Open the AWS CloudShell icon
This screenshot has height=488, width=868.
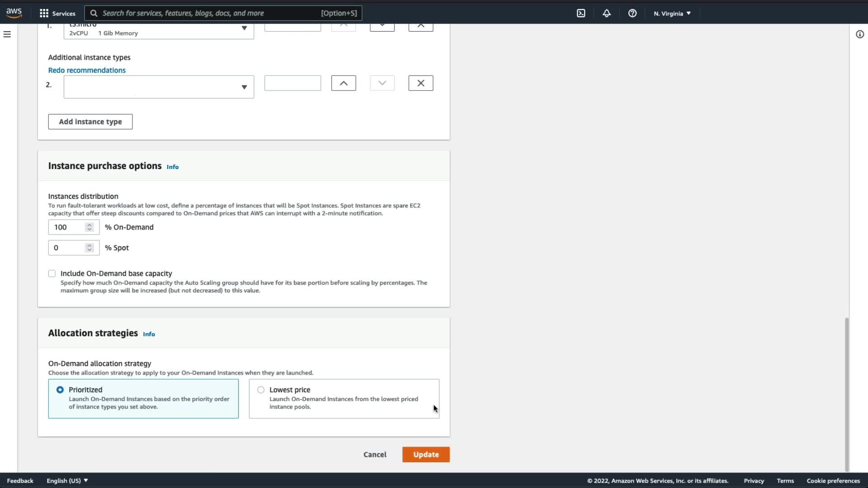[x=581, y=13]
